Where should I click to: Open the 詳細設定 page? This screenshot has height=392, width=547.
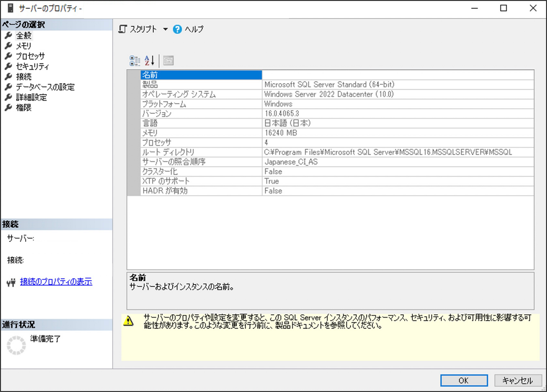(x=32, y=97)
